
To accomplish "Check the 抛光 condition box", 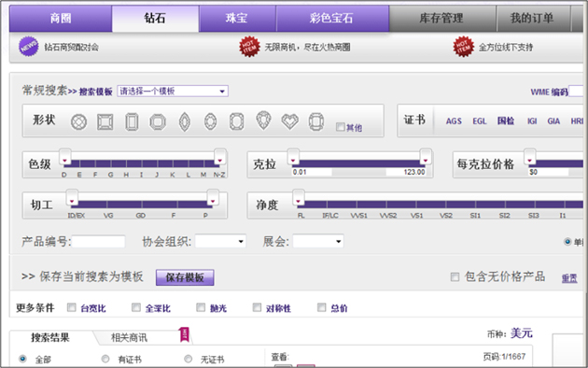I will (201, 307).
